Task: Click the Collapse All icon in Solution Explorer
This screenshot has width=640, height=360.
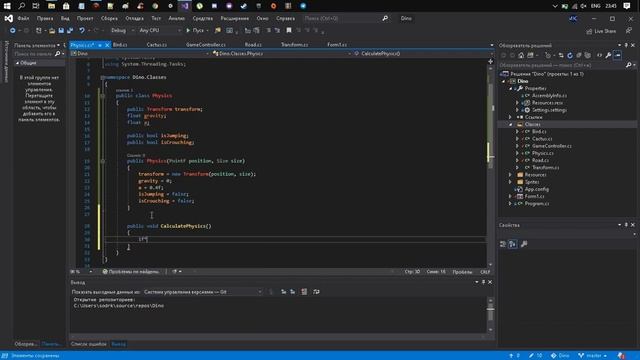Action: coord(579,55)
